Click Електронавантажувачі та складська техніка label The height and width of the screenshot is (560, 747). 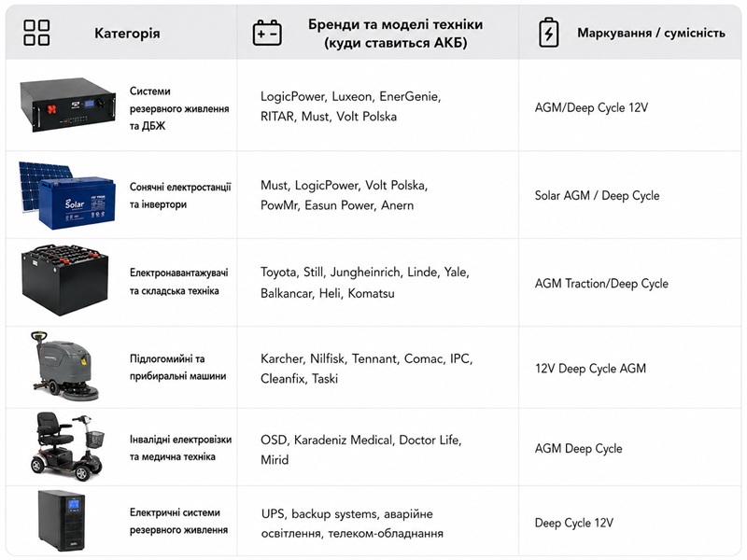coord(178,282)
